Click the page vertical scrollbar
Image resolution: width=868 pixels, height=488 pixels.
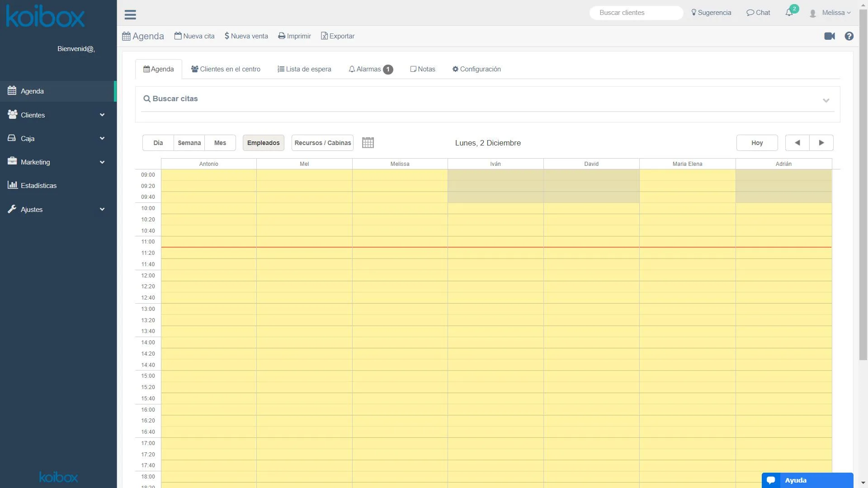(x=863, y=185)
